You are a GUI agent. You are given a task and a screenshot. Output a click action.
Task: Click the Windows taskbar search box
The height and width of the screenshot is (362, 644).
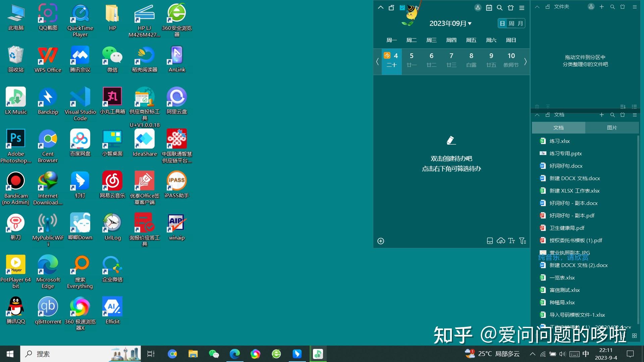click(x=67, y=354)
